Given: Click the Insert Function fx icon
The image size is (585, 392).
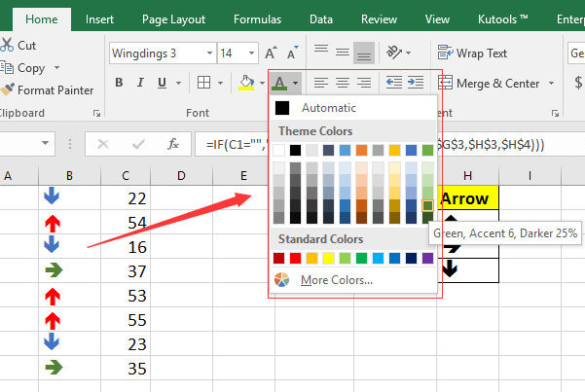Looking at the screenshot, I should tap(173, 144).
